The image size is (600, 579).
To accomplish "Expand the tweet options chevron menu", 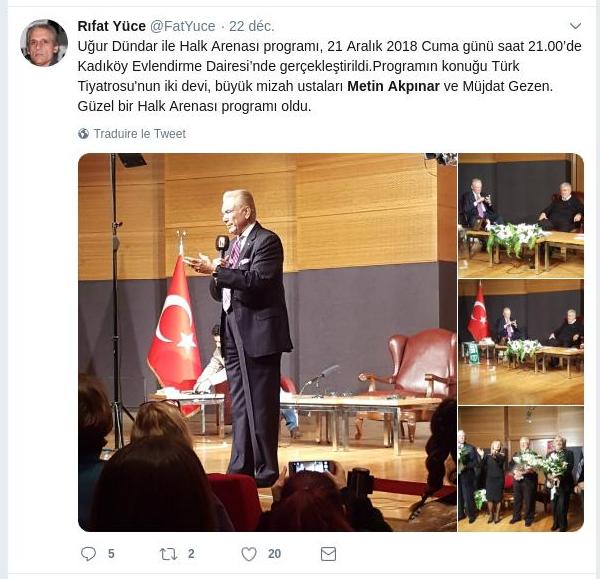I will click(x=576, y=26).
